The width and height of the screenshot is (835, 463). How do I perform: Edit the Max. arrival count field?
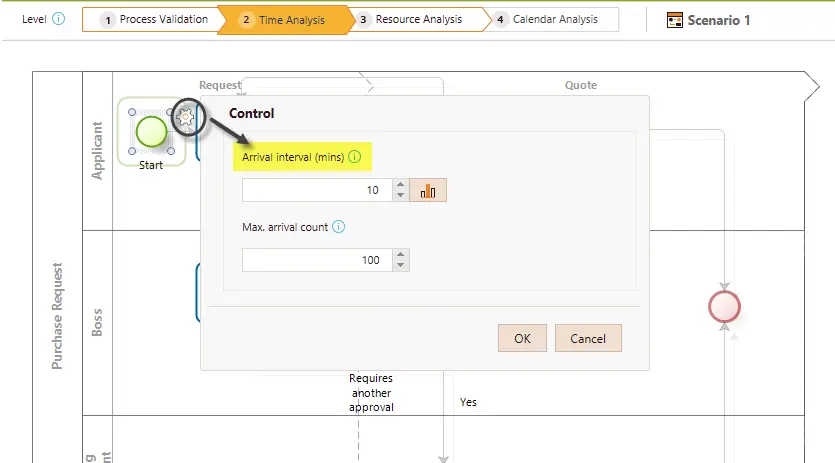[317, 260]
